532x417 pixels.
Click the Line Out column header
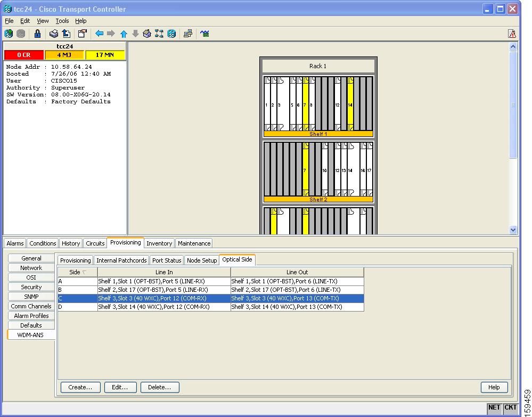coord(297,272)
